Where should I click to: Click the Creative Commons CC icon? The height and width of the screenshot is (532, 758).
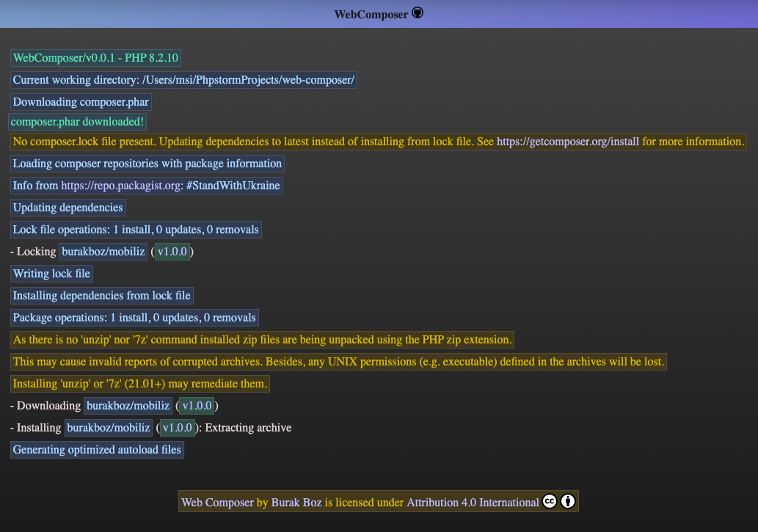550,501
